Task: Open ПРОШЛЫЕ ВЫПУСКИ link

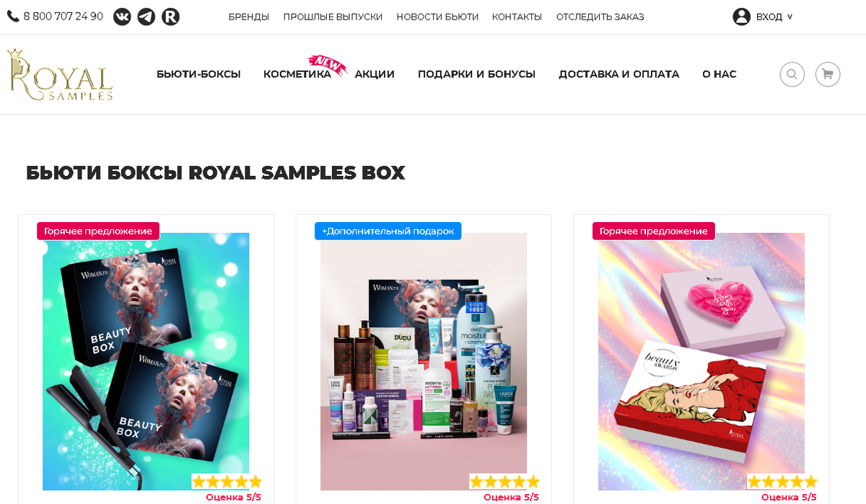Action: pyautogui.click(x=333, y=17)
